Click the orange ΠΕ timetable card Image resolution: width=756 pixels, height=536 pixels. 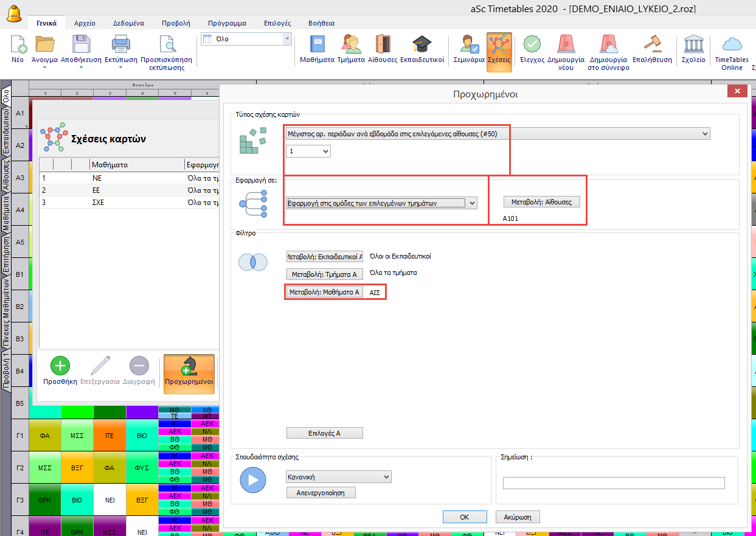[x=109, y=436]
